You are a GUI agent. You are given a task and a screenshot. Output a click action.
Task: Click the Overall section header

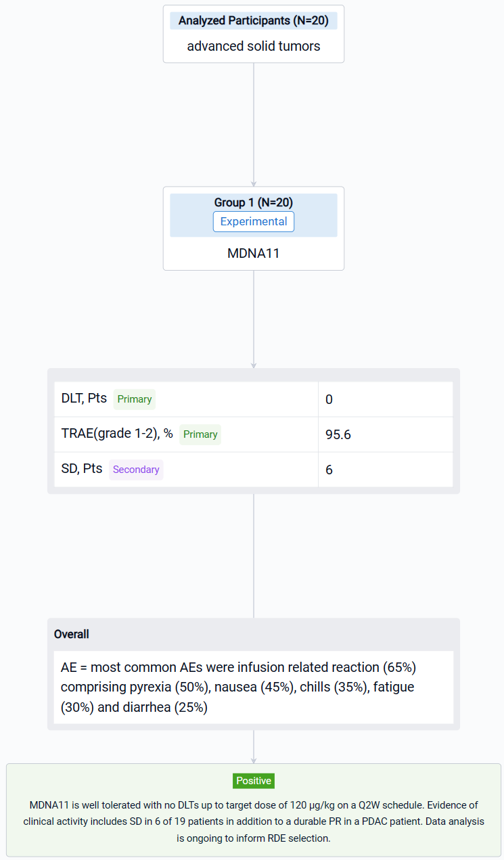(72, 635)
